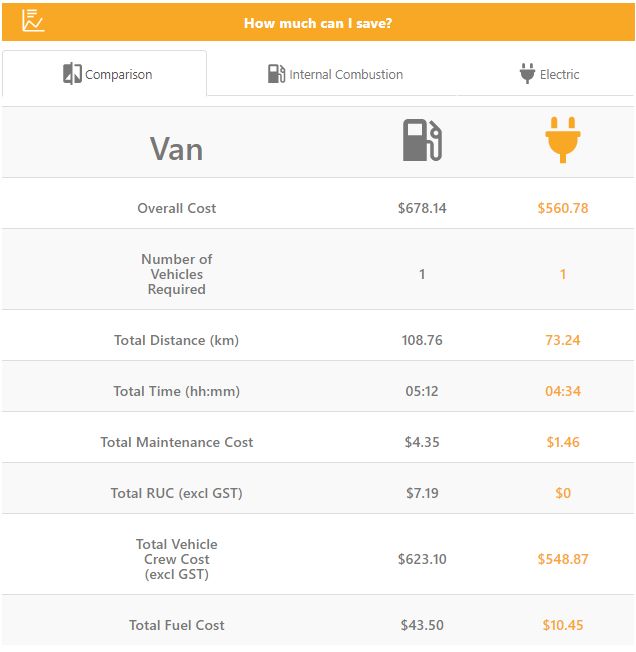636x652 pixels.
Task: Click the electric RUC value $0
Action: pos(563,493)
